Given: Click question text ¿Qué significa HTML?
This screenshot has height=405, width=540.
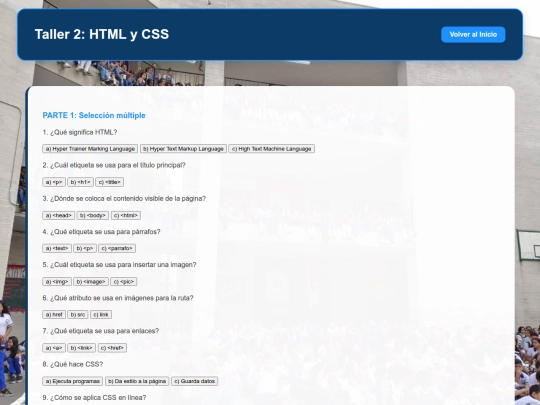Looking at the screenshot, I should 80,132.
